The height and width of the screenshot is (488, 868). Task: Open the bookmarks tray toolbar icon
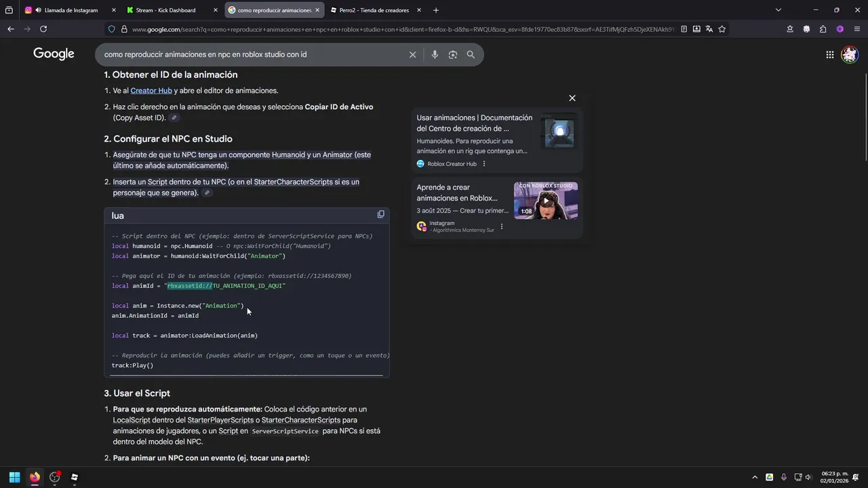point(790,29)
